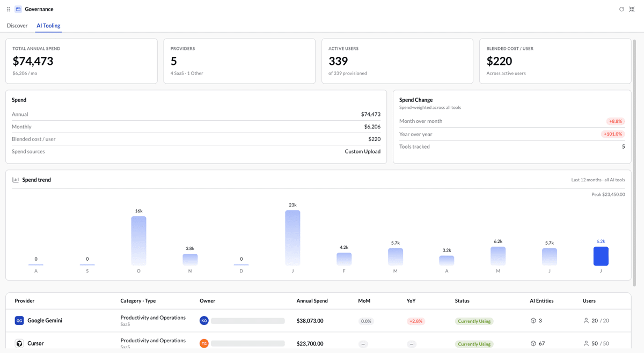Open the Cursor provider row

click(318, 343)
